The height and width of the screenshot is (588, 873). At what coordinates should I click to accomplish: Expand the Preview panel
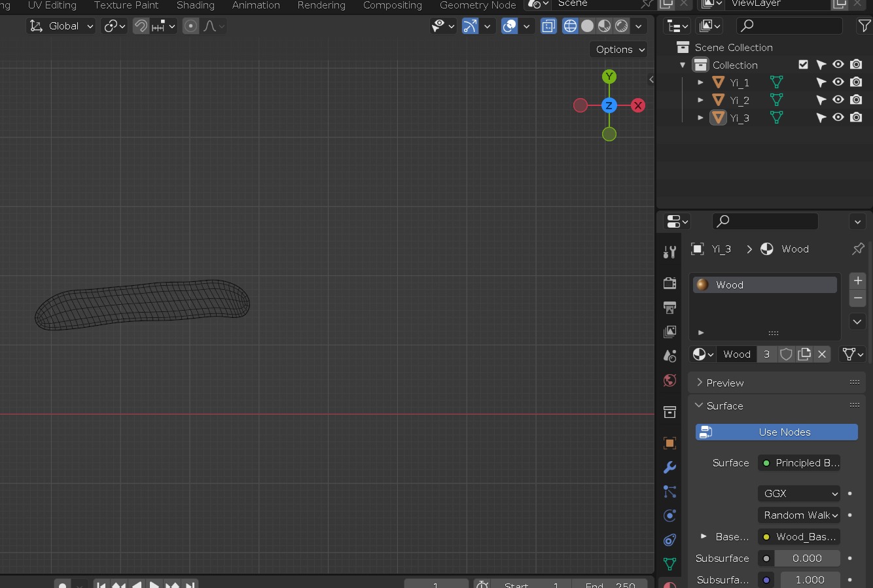[x=777, y=383]
